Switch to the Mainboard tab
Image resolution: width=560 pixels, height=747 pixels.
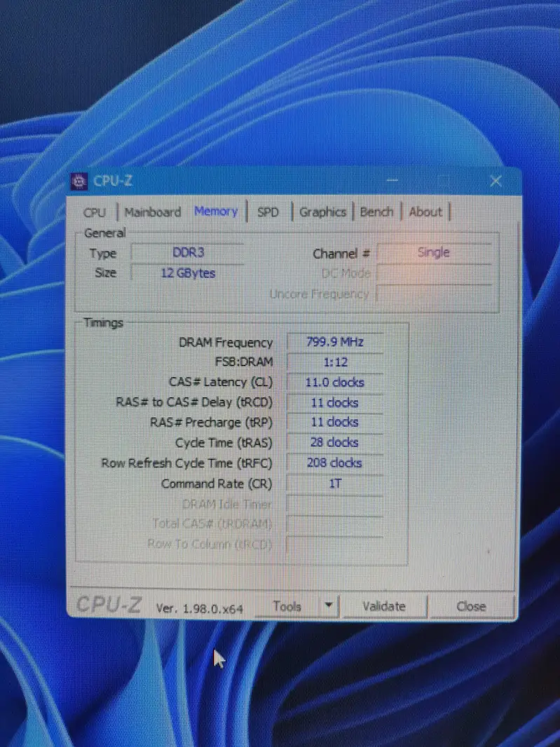click(x=153, y=212)
